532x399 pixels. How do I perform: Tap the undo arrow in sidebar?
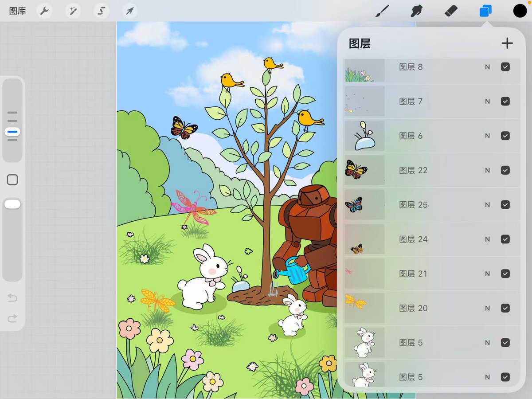coord(12,298)
